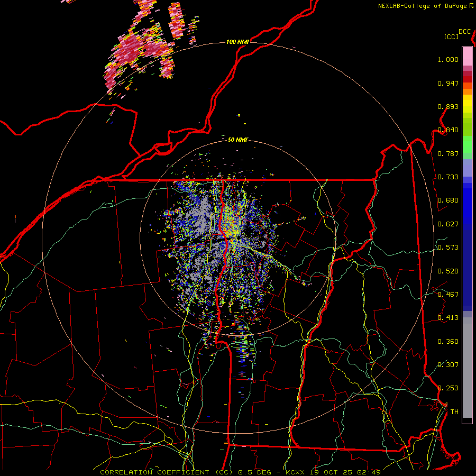This screenshot has width=476, height=476.
Task: Select the 0.787 scale value
Action: click(x=448, y=153)
